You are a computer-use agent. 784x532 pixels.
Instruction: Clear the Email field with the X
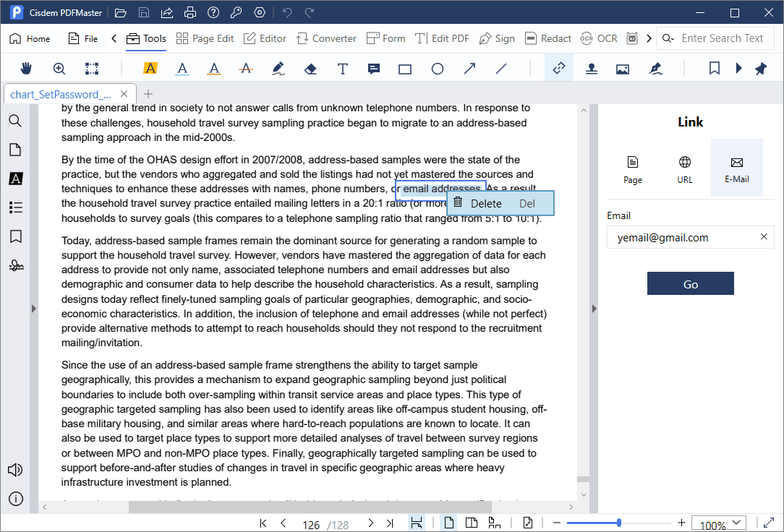(764, 237)
